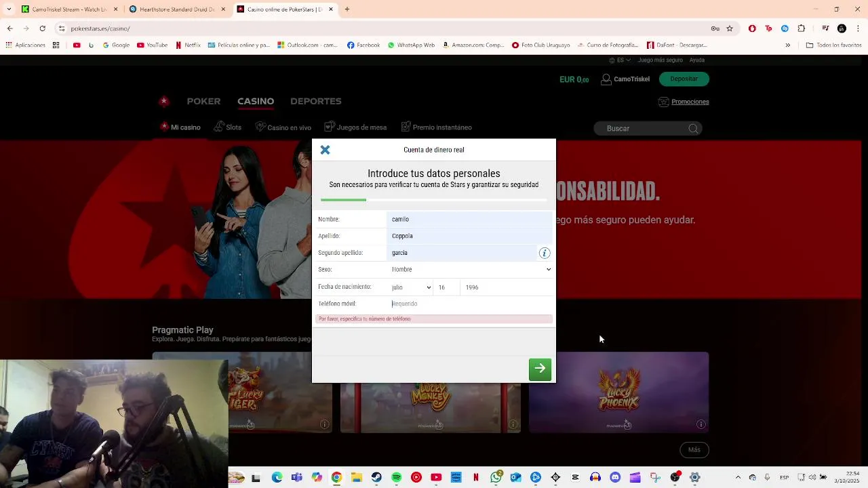Click the Apellido field containing Coppola
Screen dimensions: 868x488
point(470,236)
